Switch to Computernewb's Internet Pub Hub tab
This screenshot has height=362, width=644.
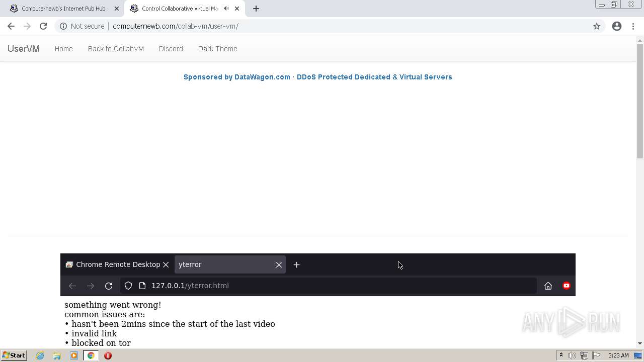pos(63,9)
